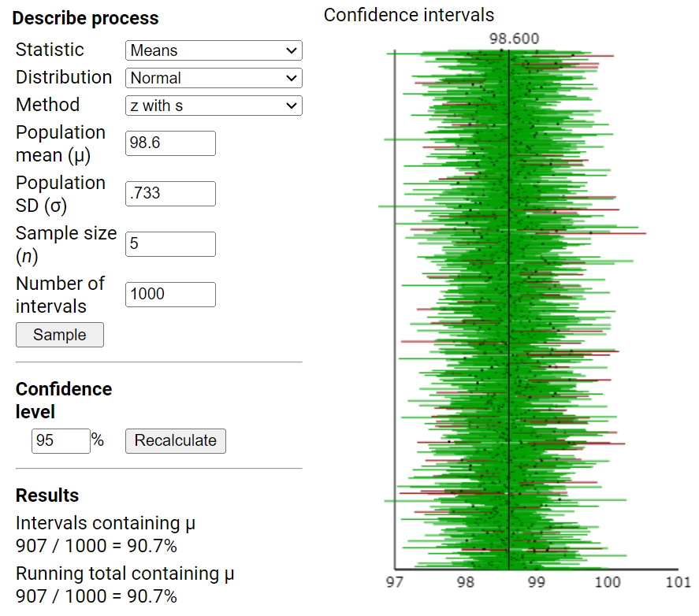Click the Confidence intervals chart title
This screenshot has width=699, height=616.
click(x=409, y=14)
